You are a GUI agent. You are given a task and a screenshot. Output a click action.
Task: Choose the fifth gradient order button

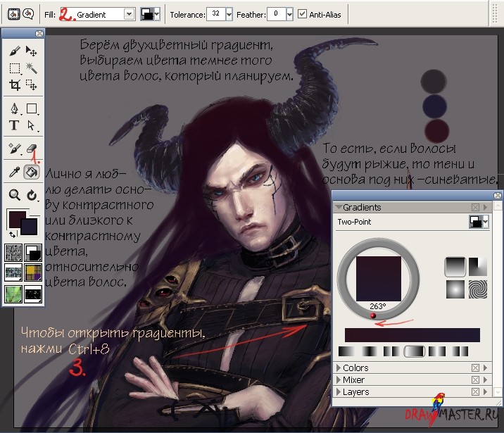pos(437,351)
